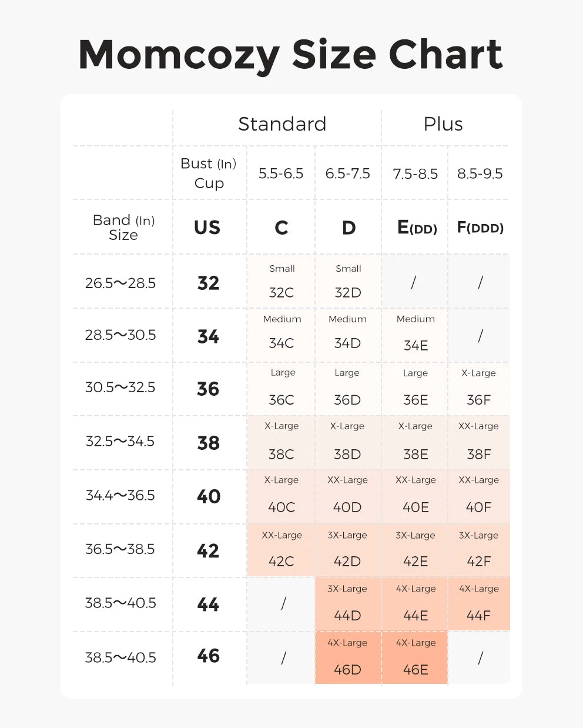Select the 46E 4X-Large size cell
583x728 pixels.
tap(416, 658)
